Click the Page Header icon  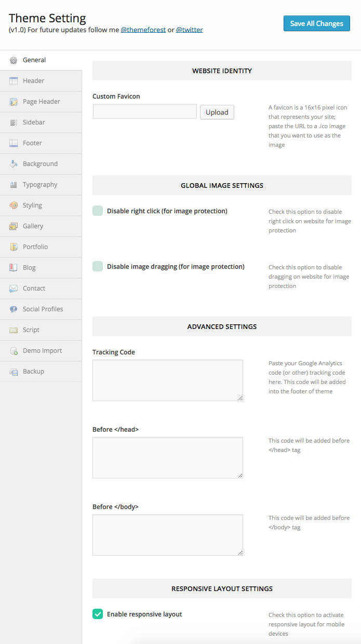(x=14, y=102)
